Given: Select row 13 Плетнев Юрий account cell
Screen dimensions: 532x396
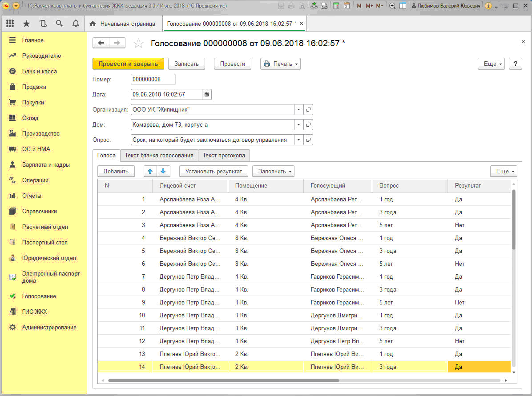Looking at the screenshot, I should pos(189,354).
